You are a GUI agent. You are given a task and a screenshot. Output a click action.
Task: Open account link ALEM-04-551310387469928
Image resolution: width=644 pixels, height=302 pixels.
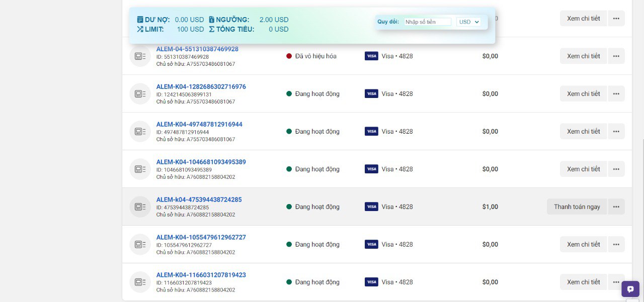(197, 49)
